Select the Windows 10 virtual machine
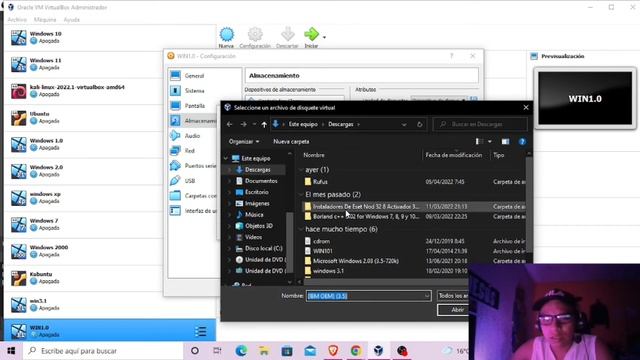Viewport: 640px width, 360px height. click(x=109, y=38)
